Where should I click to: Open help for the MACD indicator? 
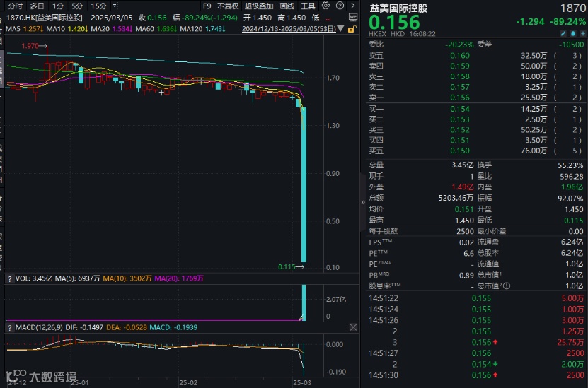[x=10, y=327]
